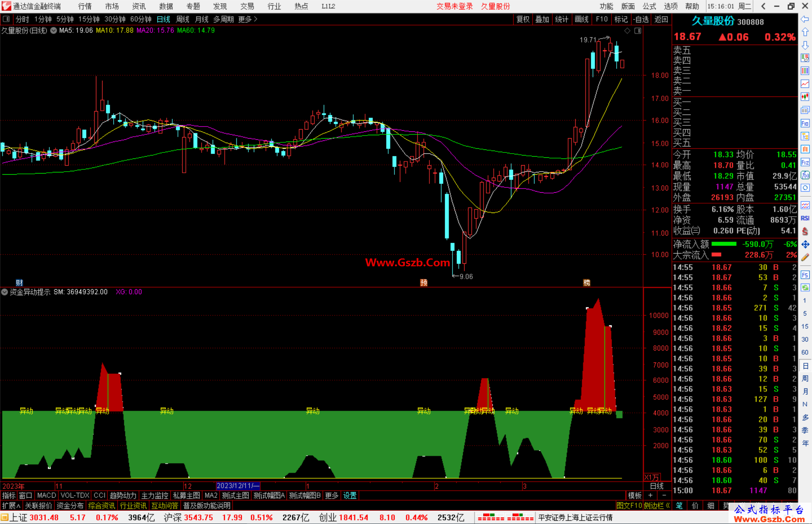Click the 通达信 logo icon in title bar
The image size is (812, 524).
click(x=6, y=6)
